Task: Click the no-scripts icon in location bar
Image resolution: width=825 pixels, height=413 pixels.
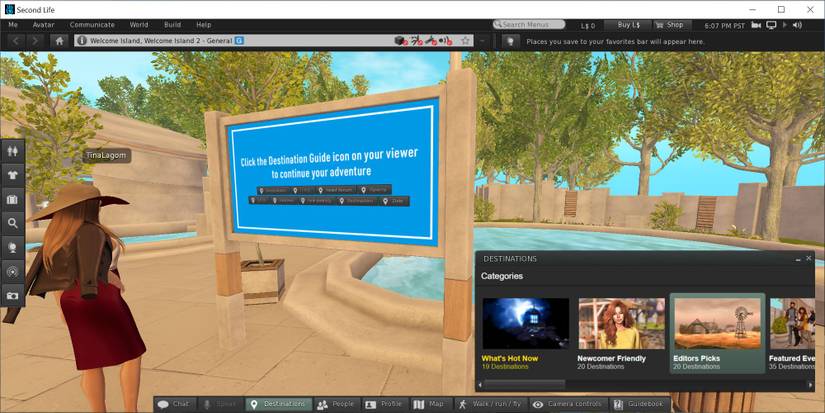Action: pyautogui.click(x=417, y=41)
